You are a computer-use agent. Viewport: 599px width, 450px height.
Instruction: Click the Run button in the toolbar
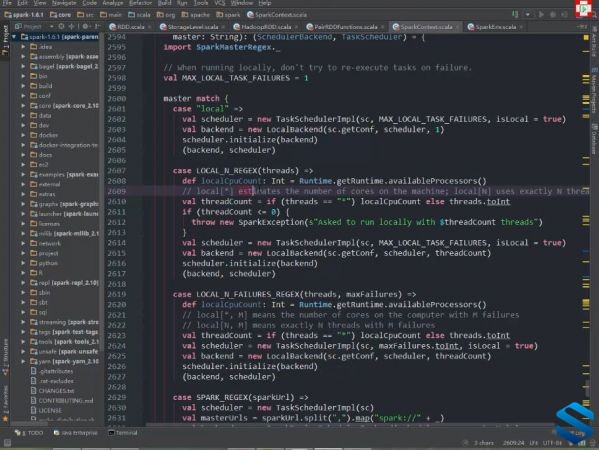(x=541, y=15)
